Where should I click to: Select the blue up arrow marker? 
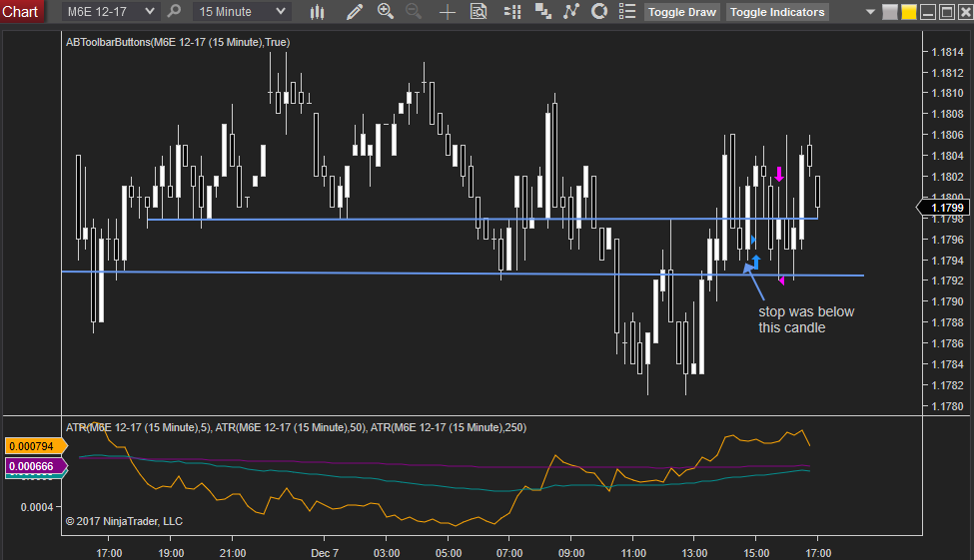(756, 261)
